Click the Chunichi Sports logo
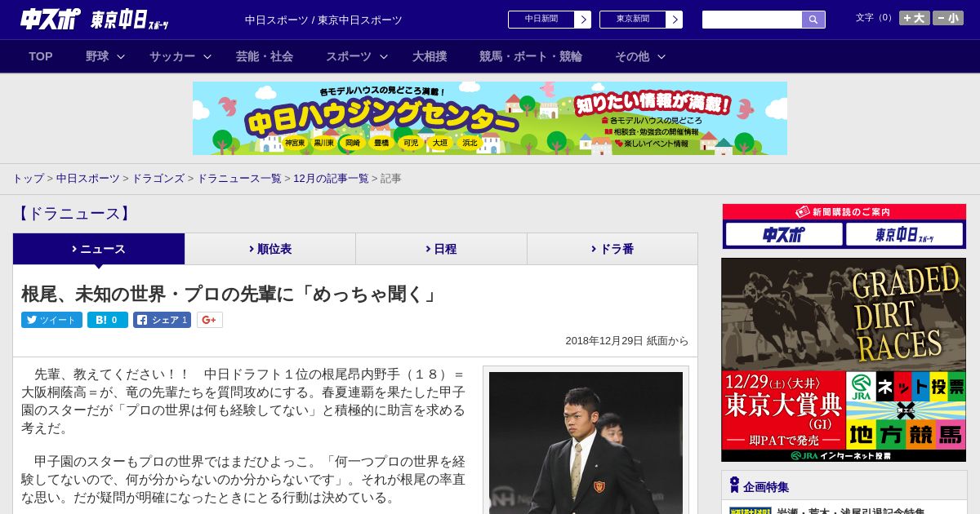980x514 pixels. pyautogui.click(x=51, y=19)
